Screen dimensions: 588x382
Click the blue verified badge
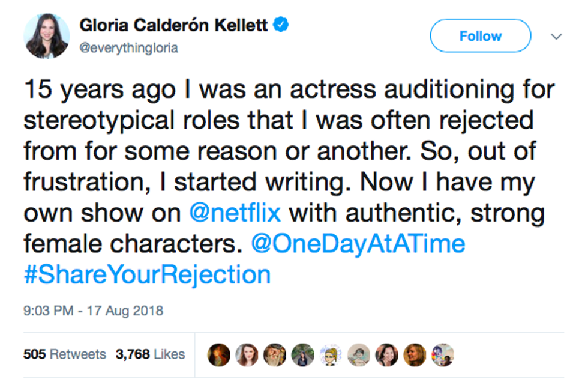[x=283, y=25]
